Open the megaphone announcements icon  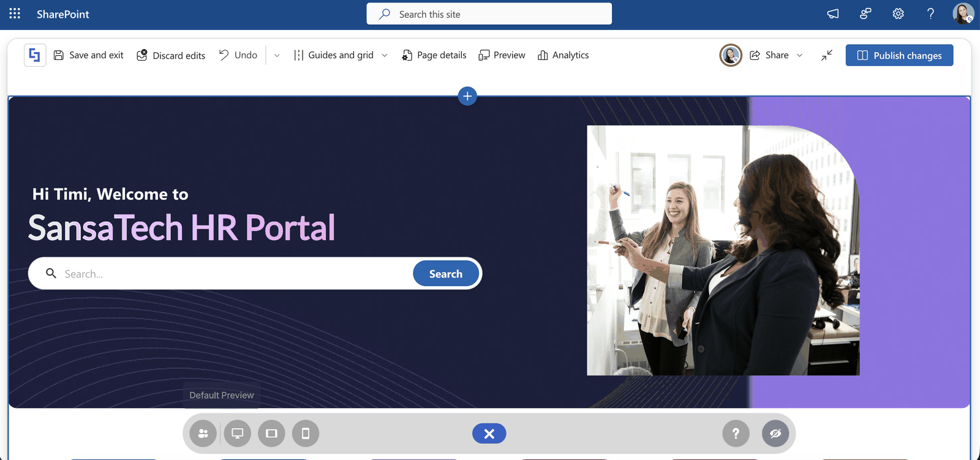833,13
